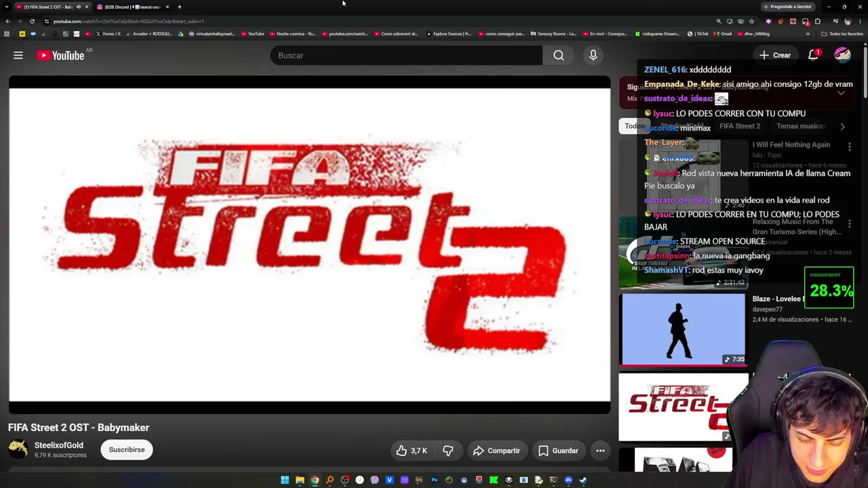Open the Gran Turismo relaxing music thumbnail
This screenshot has height=488, width=868.
(683, 253)
